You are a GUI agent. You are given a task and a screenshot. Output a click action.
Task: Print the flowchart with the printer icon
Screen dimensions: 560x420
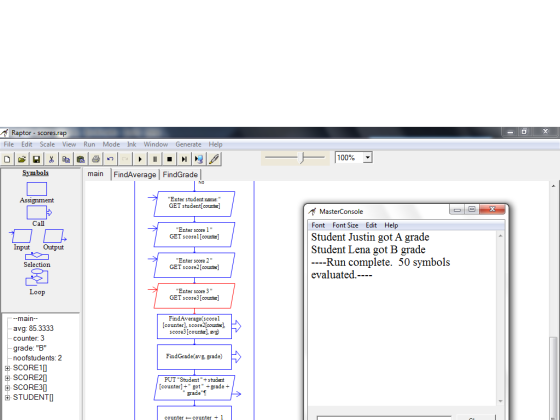coord(96,159)
